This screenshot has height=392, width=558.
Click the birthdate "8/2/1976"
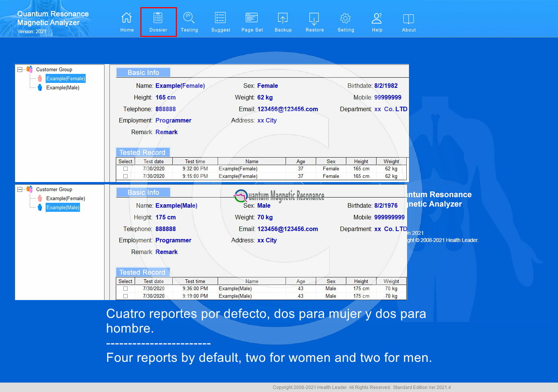point(386,205)
